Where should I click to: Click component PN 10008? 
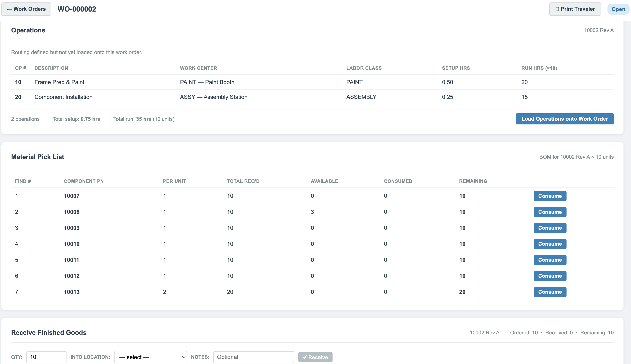pos(72,212)
